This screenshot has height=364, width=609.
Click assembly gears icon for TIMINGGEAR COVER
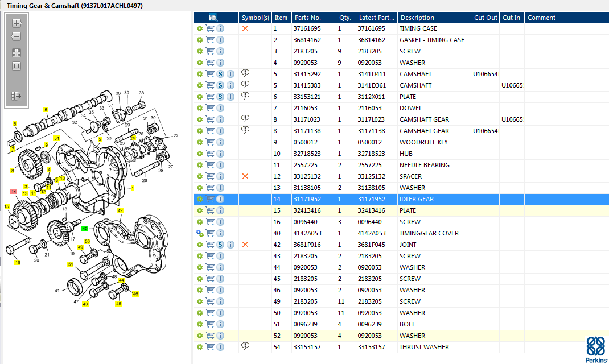[x=200, y=233]
